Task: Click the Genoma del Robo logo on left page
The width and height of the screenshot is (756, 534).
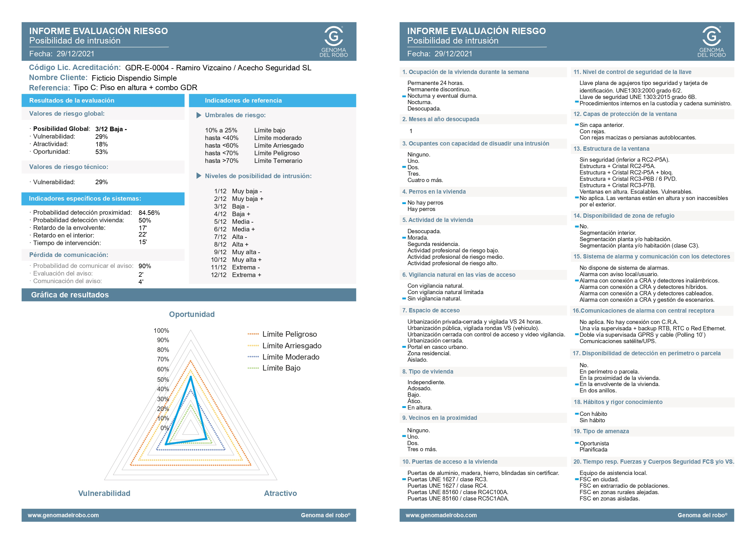Action: (334, 41)
